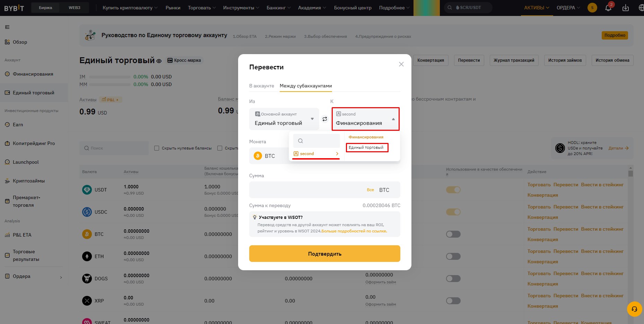Switch to WEB3 mode
Image resolution: width=644 pixels, height=324 pixels.
(75, 8)
